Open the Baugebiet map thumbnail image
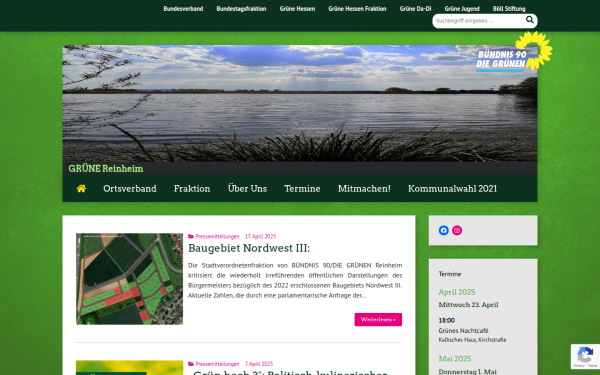The width and height of the screenshot is (600, 375). coord(129,279)
